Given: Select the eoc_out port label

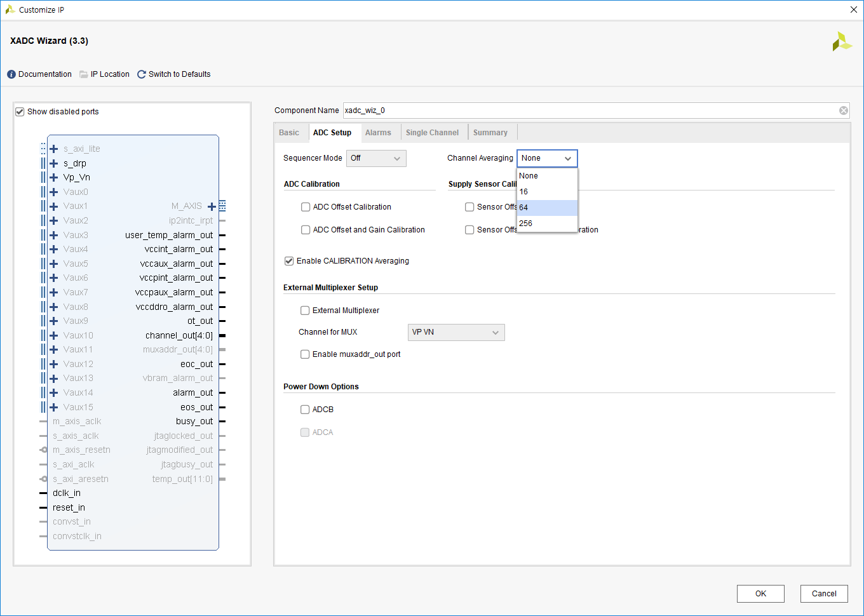Looking at the screenshot, I should pos(196,364).
